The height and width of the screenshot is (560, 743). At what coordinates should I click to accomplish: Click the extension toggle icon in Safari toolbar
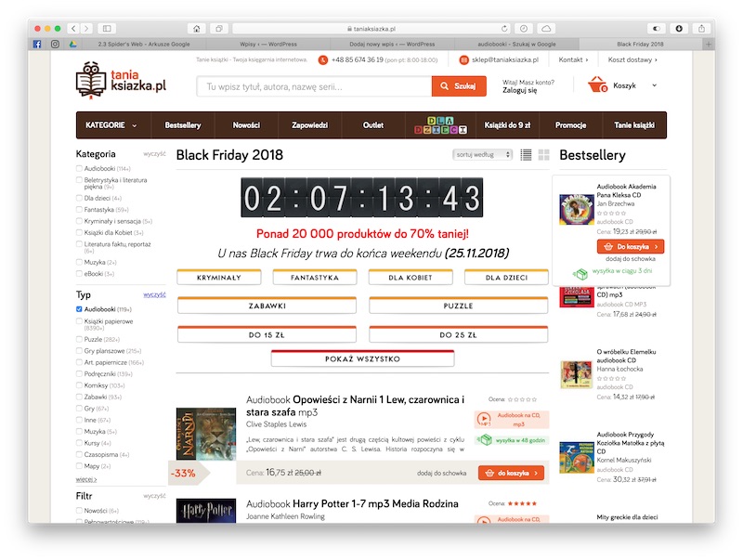(657, 29)
